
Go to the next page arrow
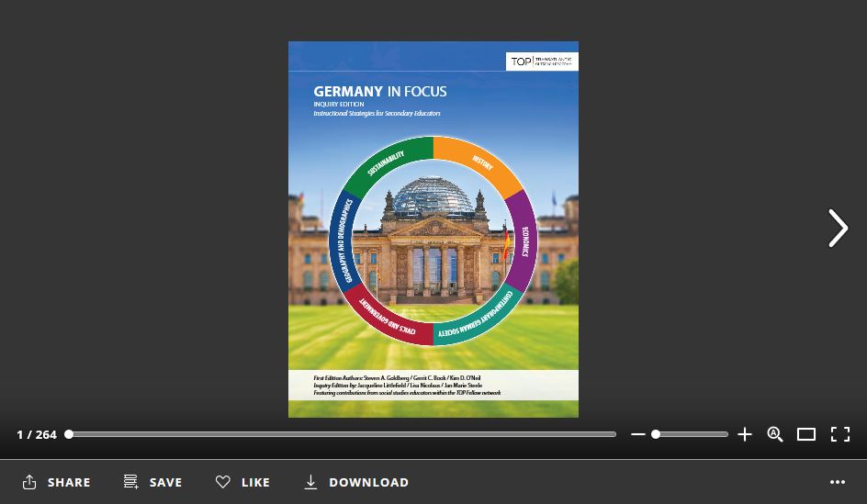tap(838, 228)
